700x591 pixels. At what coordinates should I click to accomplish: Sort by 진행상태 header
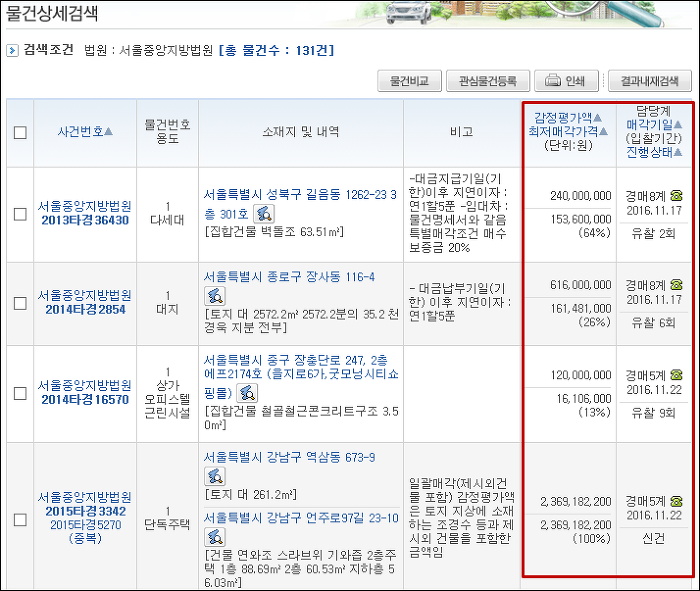click(654, 152)
